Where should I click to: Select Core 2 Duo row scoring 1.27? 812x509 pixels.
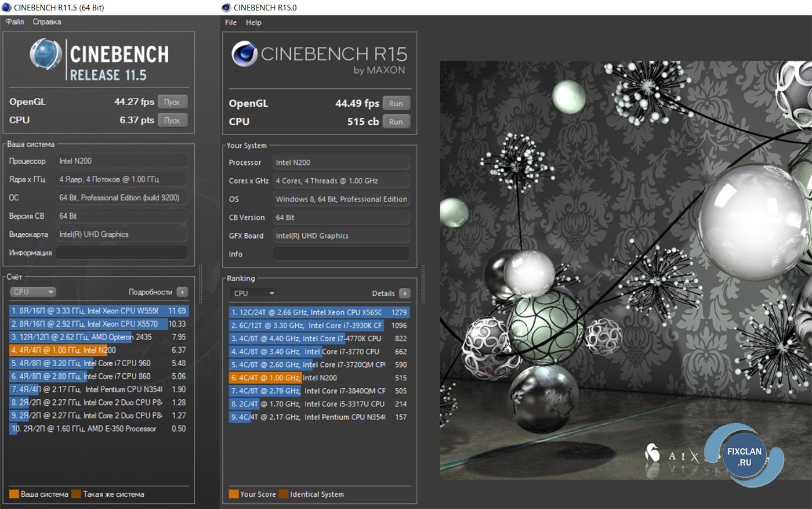pos(99,416)
